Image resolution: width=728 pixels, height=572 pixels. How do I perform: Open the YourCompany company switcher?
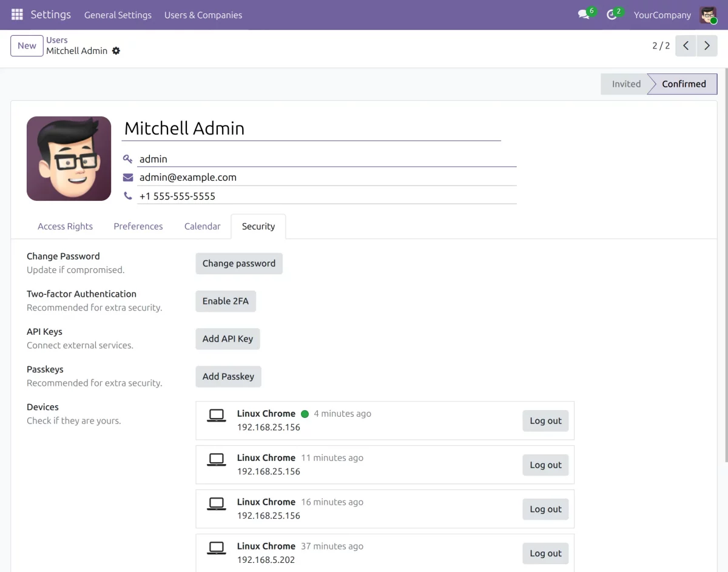662,15
